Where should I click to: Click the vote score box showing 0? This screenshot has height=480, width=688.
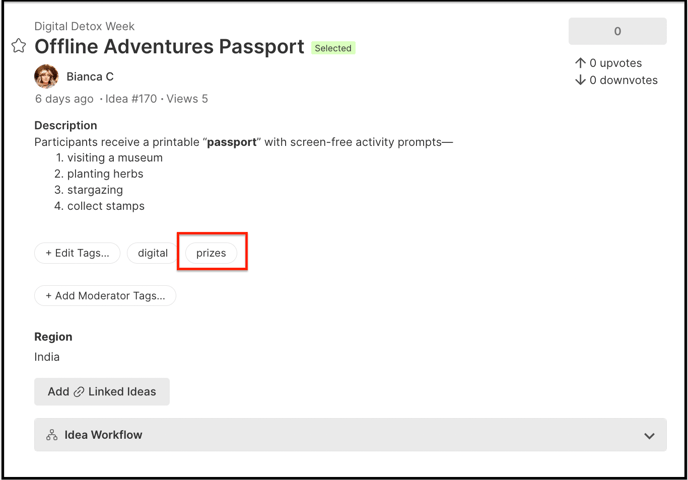click(x=617, y=31)
